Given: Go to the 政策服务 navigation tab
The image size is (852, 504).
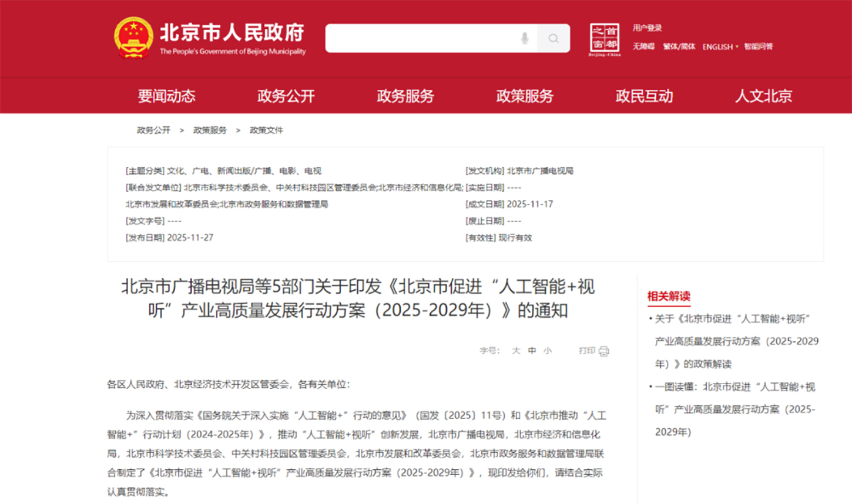Looking at the screenshot, I should [x=525, y=96].
